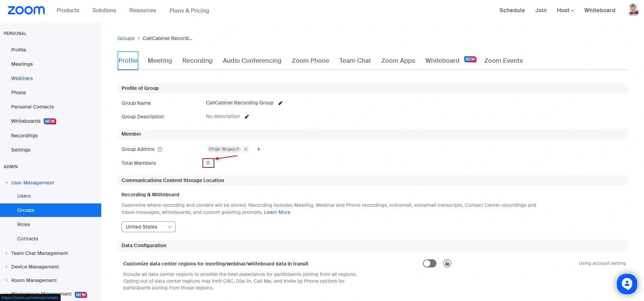Click the Group Admins help icon
The image size is (644, 301).
pyautogui.click(x=160, y=149)
